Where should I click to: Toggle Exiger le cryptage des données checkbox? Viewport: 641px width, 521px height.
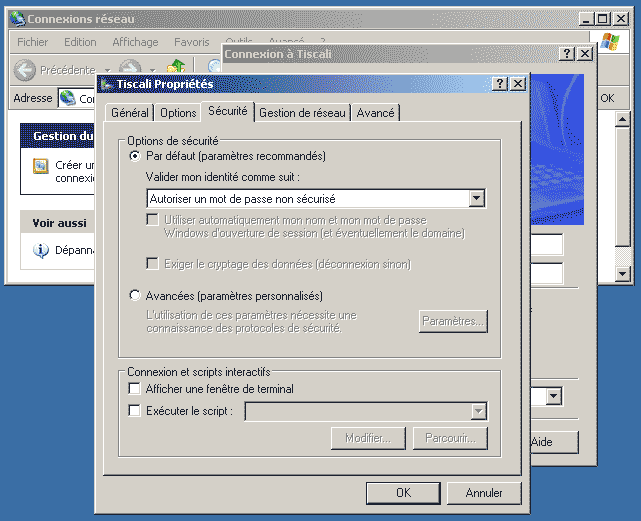[x=152, y=263]
